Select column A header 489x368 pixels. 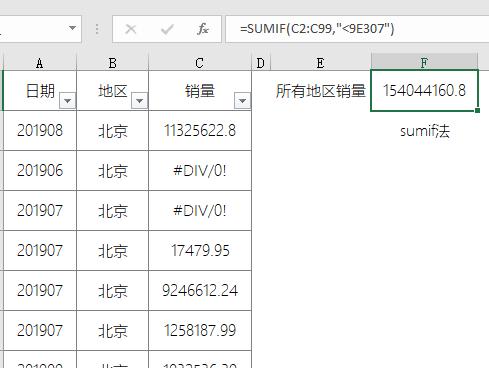point(40,63)
